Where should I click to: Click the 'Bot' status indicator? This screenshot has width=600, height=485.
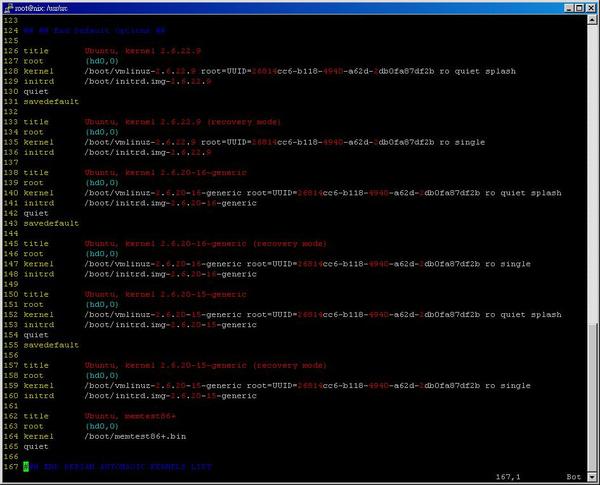(x=574, y=477)
